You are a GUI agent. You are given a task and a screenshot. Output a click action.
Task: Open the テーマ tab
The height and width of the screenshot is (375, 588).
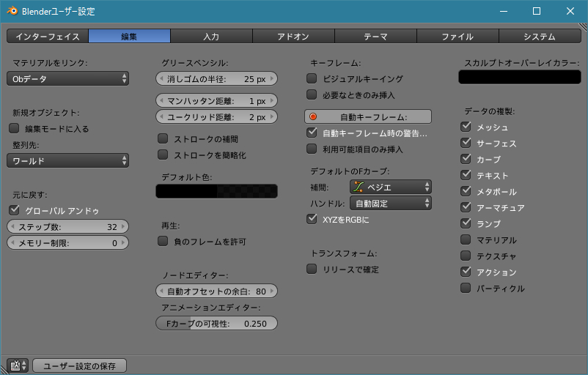[x=375, y=36]
